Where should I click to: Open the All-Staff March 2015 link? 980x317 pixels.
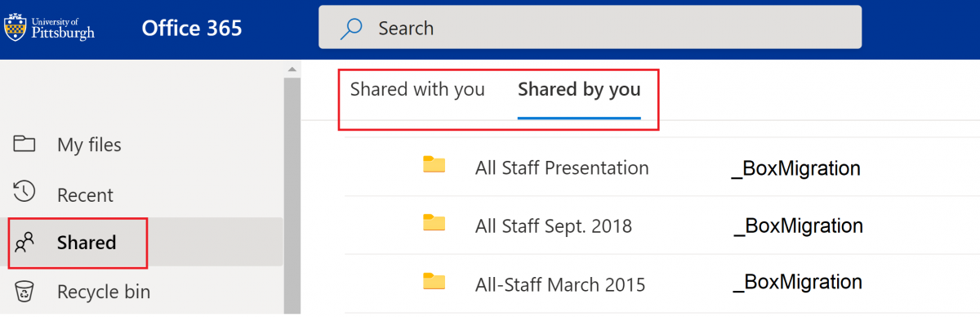pyautogui.click(x=560, y=285)
